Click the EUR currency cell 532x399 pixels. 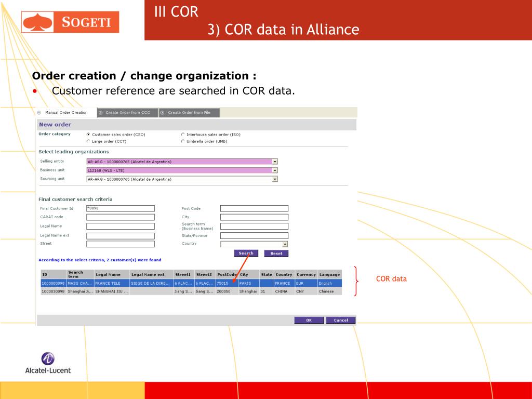(x=306, y=283)
